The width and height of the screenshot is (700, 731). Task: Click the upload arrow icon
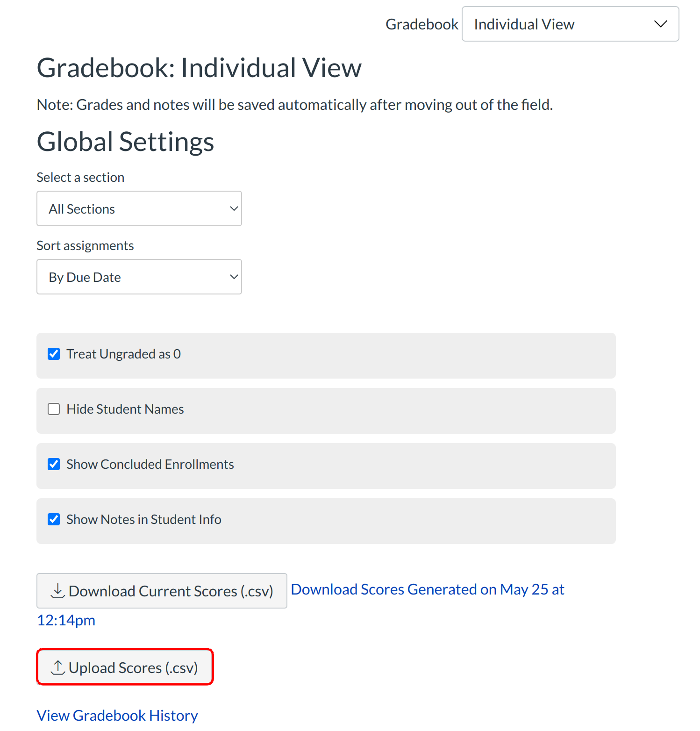point(57,667)
